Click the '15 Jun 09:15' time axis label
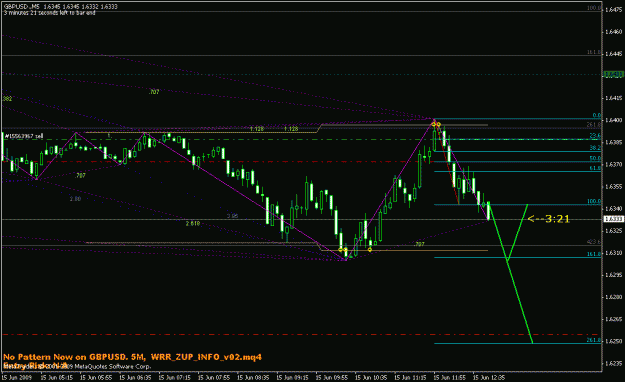Screen dimensions: 625x382 pyautogui.click(x=293, y=377)
